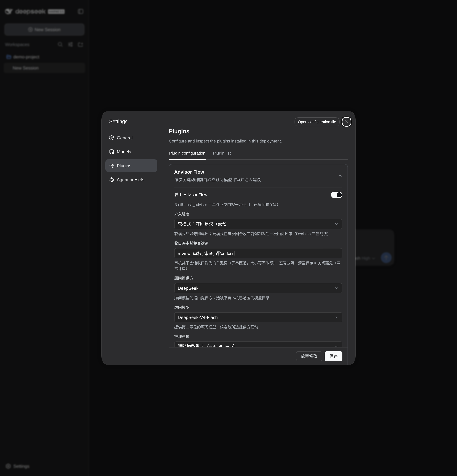The width and height of the screenshot is (457, 476).
Task: Open Settings at the sidebar bottom
Action: 17,466
